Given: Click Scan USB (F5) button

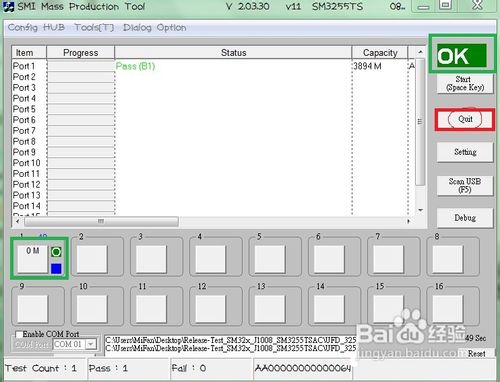Looking at the screenshot, I should (x=465, y=185).
